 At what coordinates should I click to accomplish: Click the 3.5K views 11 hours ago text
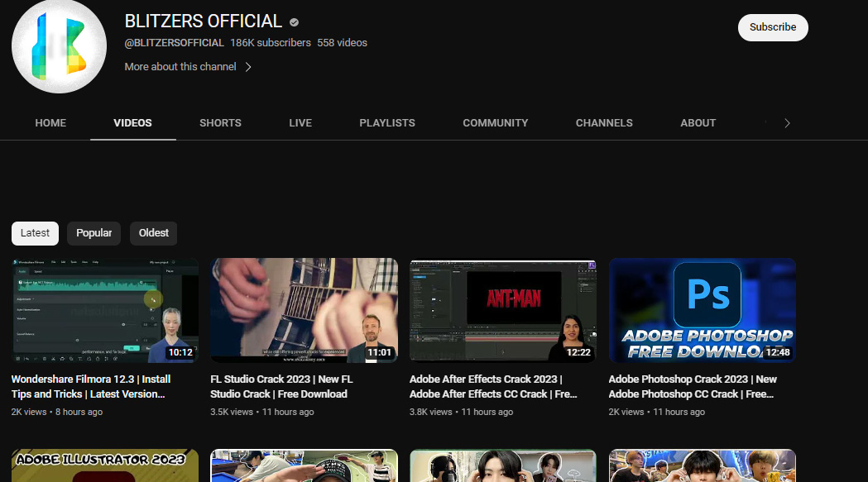click(x=261, y=412)
